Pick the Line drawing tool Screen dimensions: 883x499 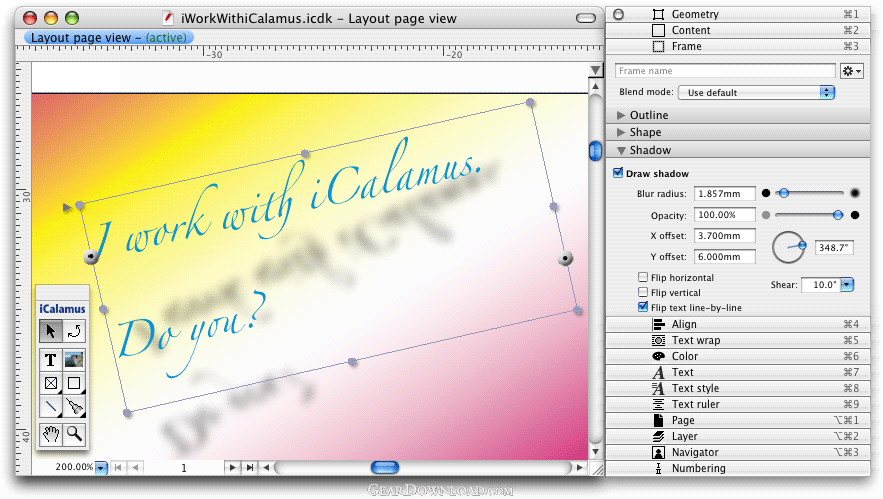click(51, 407)
